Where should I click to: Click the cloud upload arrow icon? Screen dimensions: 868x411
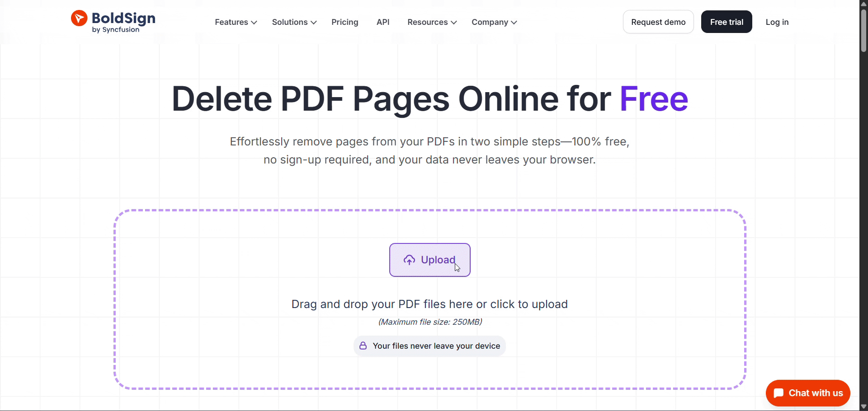click(409, 260)
